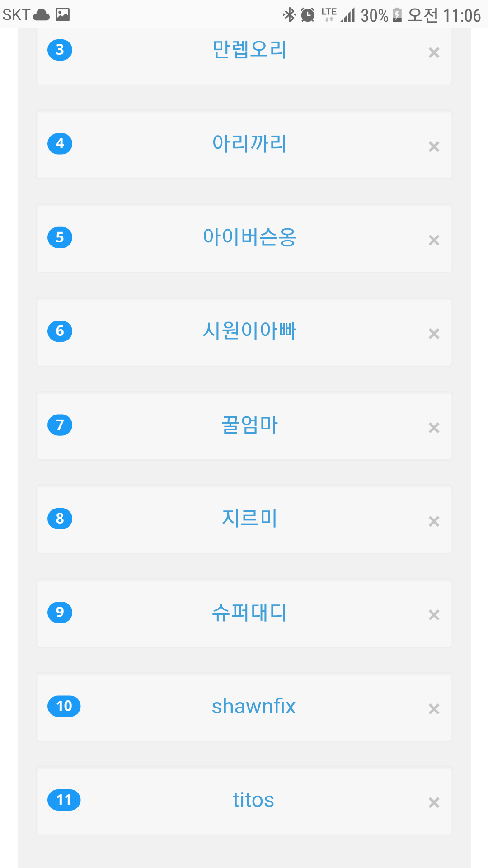The width and height of the screenshot is (488, 868).
Task: Delete 아이버슨옹 entry using X
Action: (x=434, y=240)
